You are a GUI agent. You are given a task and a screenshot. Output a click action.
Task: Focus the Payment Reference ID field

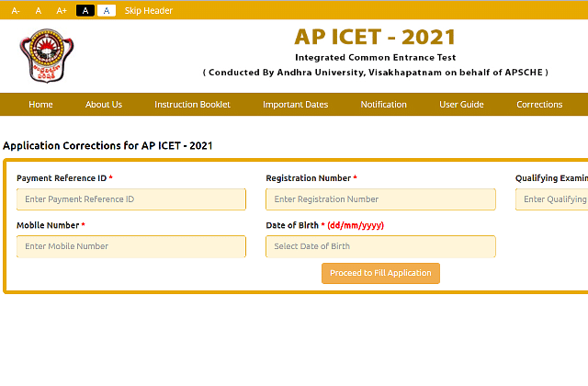pyautogui.click(x=131, y=199)
